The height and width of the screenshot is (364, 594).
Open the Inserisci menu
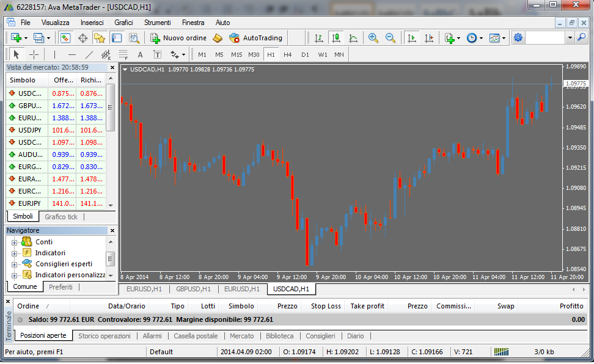click(92, 23)
